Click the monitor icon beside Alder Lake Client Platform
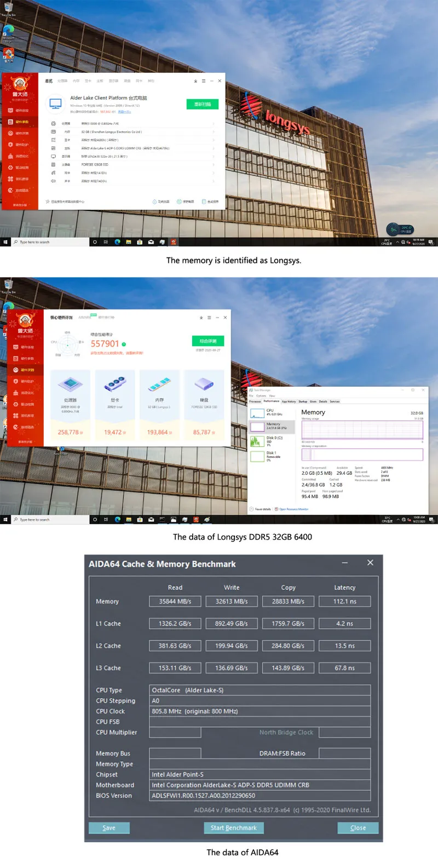 click(x=55, y=104)
